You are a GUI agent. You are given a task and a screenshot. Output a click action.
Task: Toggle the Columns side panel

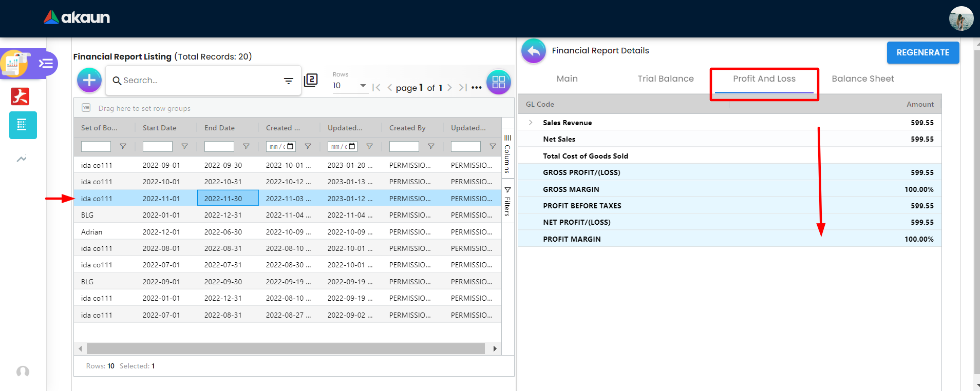(x=507, y=153)
